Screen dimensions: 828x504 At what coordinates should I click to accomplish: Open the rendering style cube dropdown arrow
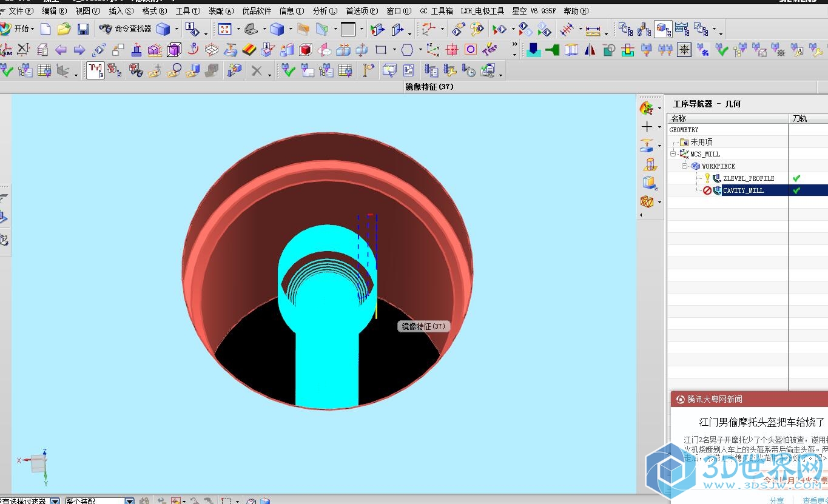tap(291, 29)
